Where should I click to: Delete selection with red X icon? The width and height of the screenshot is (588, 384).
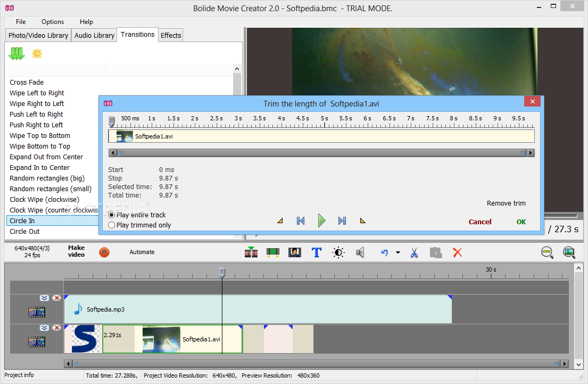(x=457, y=252)
